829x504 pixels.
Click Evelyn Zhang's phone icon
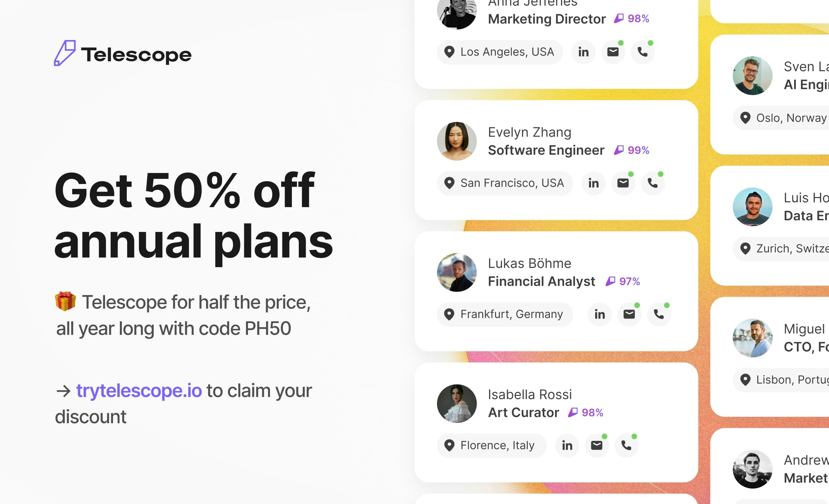pos(652,183)
